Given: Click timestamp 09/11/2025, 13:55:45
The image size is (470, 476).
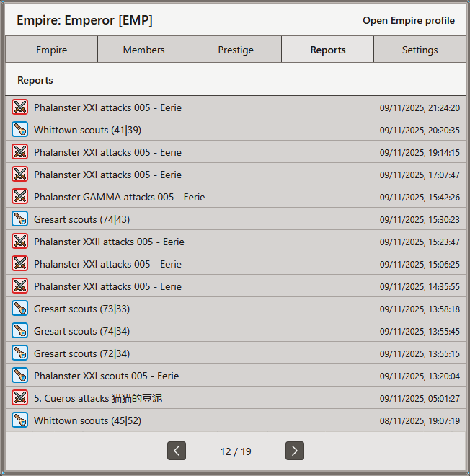Looking at the screenshot, I should (x=420, y=332).
